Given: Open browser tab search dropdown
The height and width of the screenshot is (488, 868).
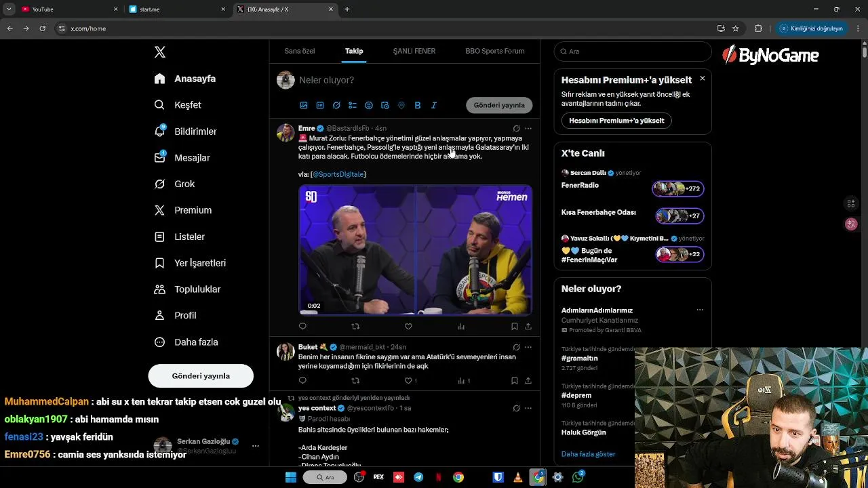Looking at the screenshot, I should coord(9,9).
